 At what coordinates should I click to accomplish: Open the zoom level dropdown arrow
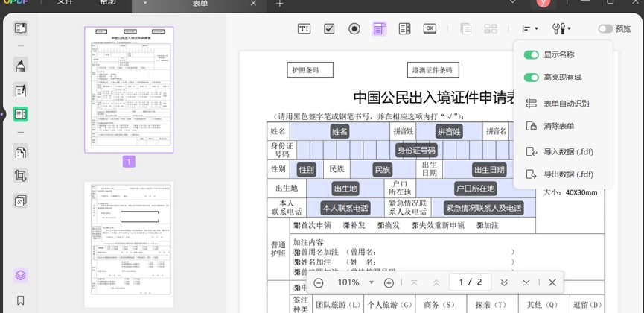pos(372,282)
